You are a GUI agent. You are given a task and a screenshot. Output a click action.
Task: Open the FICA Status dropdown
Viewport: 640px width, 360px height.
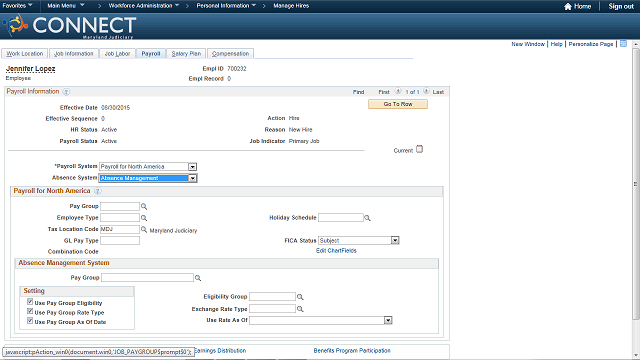395,240
